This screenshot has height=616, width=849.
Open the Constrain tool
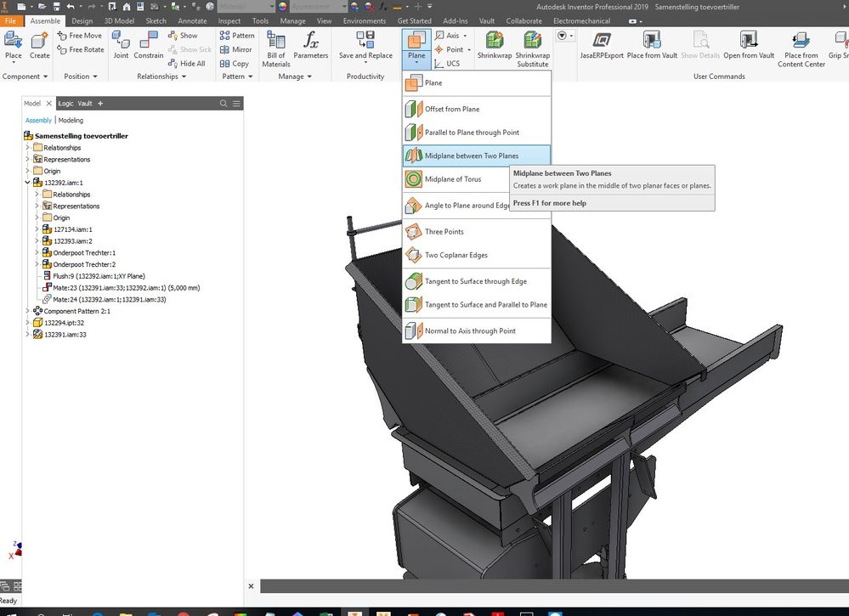pyautogui.click(x=149, y=45)
